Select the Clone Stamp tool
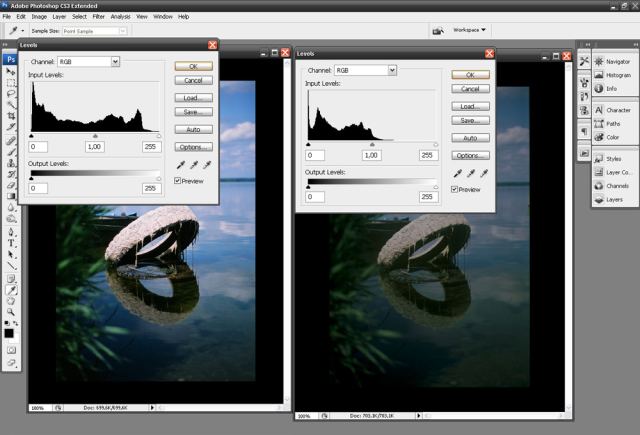 tap(11, 163)
